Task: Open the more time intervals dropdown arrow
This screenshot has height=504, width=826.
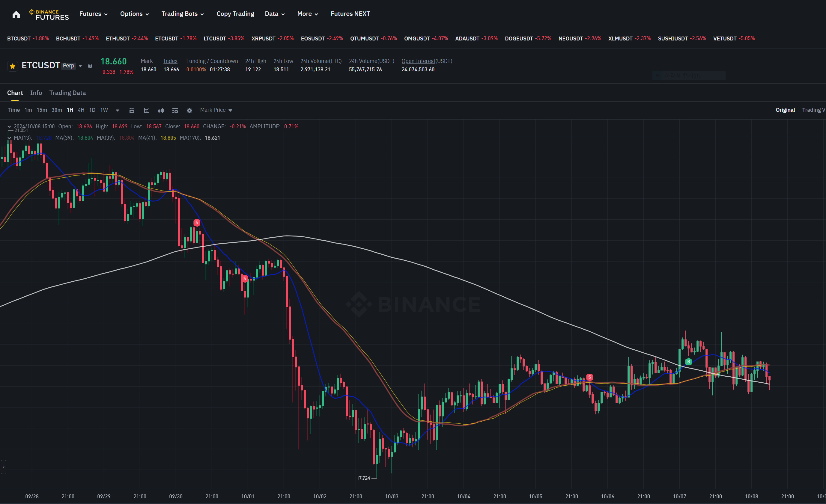Action: [117, 110]
